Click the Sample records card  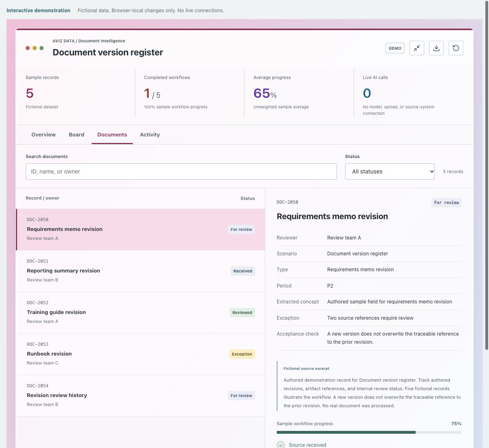pos(75,92)
